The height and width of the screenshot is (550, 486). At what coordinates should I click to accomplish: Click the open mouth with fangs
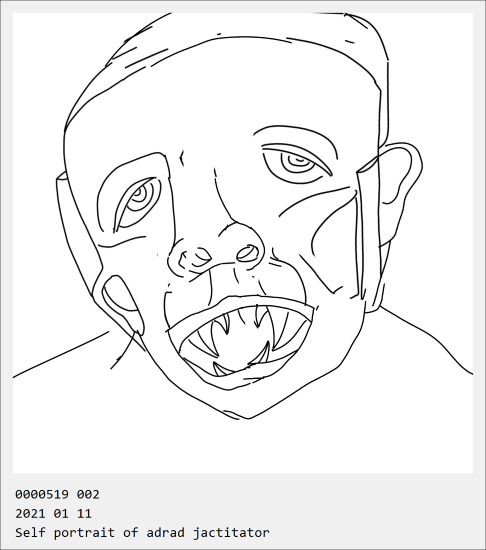242,342
